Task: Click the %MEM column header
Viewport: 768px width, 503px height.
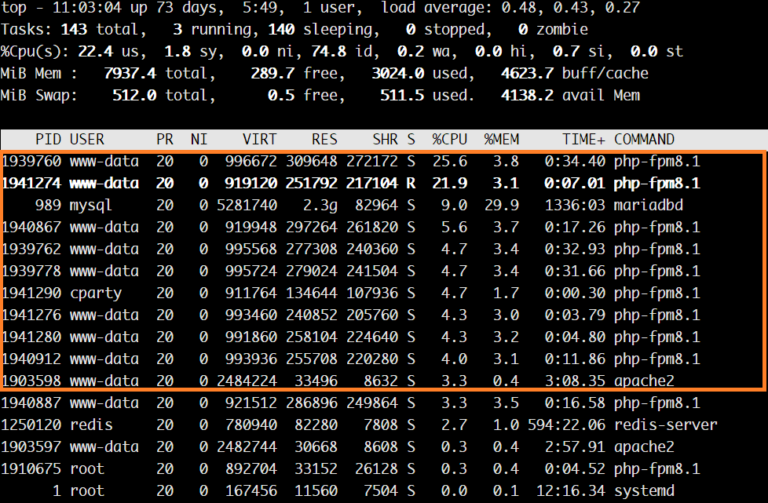Action: 502,139
